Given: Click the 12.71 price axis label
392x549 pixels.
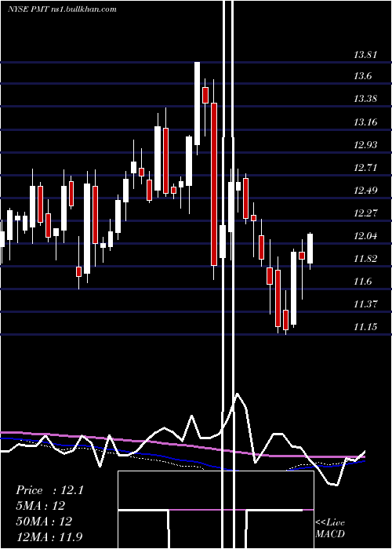Looking at the screenshot, I should tap(365, 168).
